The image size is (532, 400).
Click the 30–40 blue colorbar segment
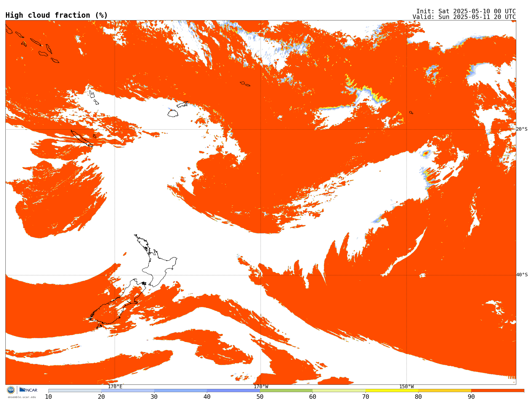click(181, 391)
